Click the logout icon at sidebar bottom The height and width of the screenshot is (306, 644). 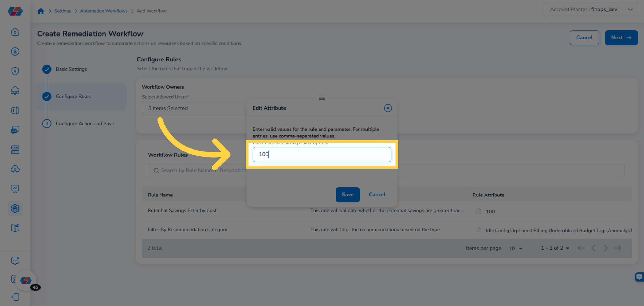15,297
